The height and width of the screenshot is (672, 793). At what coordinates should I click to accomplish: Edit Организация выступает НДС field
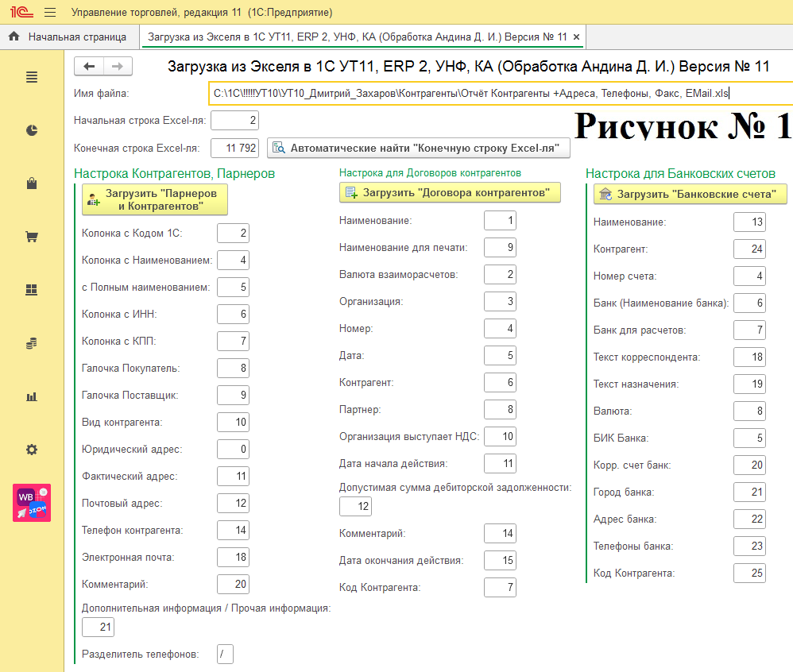(x=500, y=436)
